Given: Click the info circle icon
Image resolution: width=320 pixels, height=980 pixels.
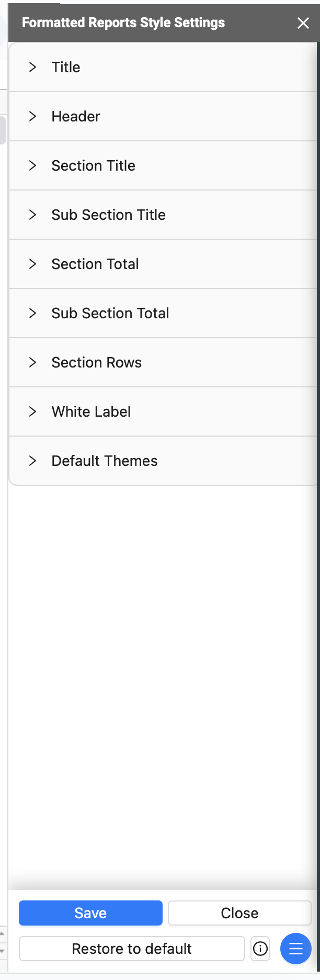Looking at the screenshot, I should coord(260,949).
